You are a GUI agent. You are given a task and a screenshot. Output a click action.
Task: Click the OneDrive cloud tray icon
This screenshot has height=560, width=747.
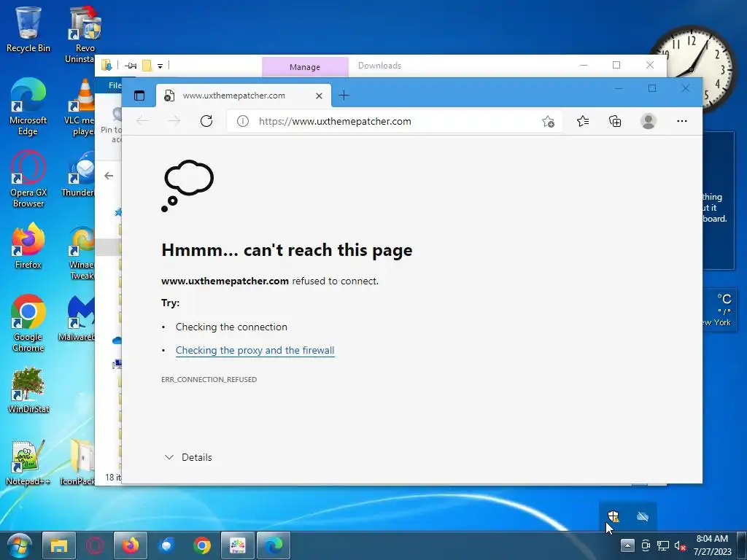[x=643, y=516]
